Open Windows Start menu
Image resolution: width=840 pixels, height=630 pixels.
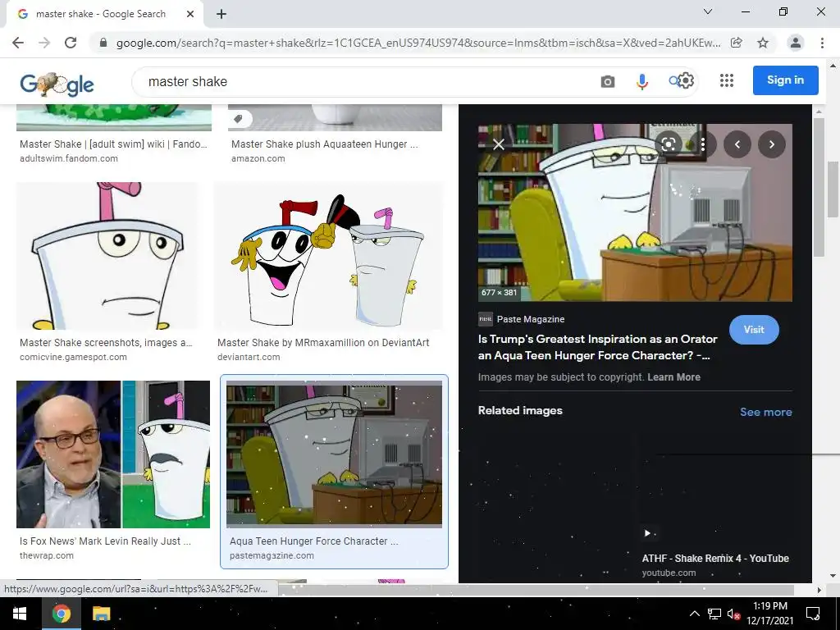20,614
